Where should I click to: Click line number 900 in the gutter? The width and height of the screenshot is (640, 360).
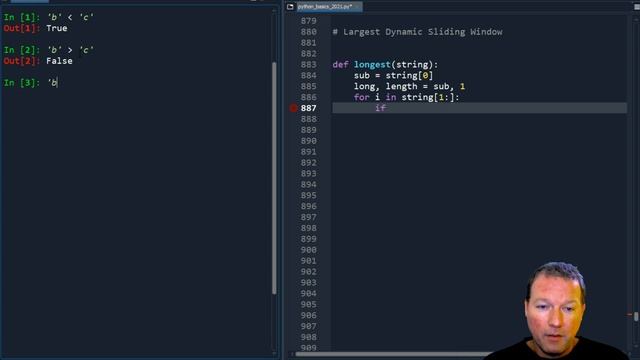tap(308, 250)
